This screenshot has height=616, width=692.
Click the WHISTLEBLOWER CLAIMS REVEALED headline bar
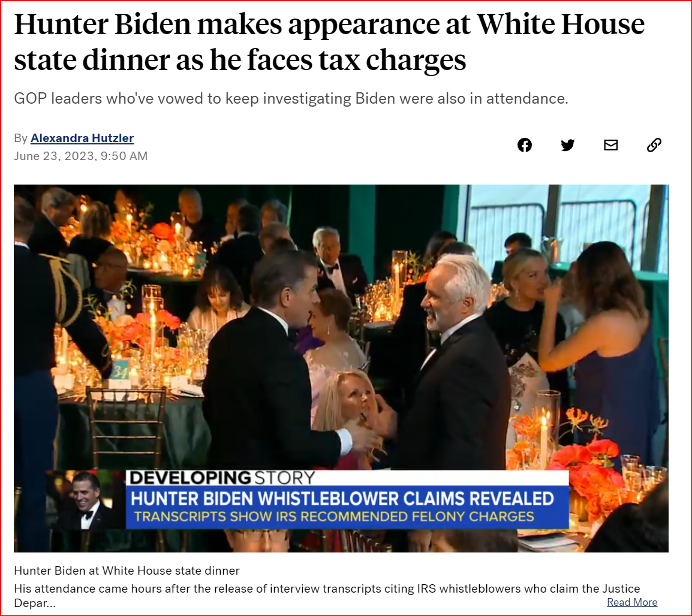342,499
